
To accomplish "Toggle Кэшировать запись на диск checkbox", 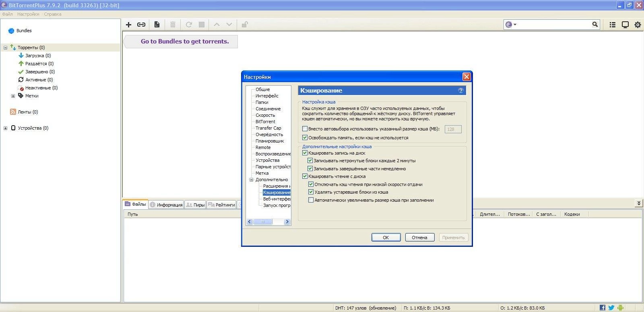I will [x=305, y=153].
